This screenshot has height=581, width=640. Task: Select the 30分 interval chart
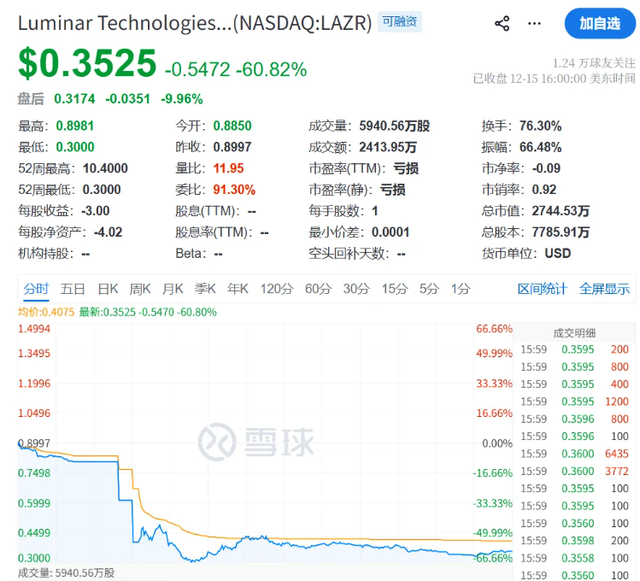click(x=356, y=289)
